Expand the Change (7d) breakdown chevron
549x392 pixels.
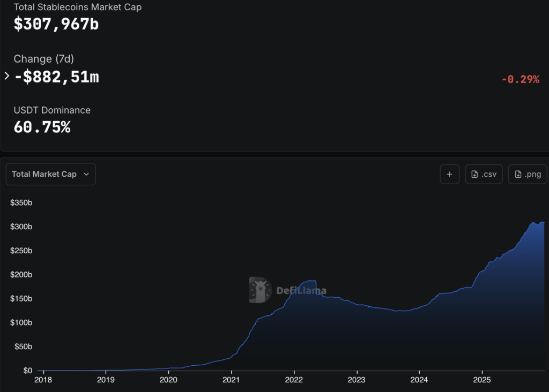click(x=6, y=76)
